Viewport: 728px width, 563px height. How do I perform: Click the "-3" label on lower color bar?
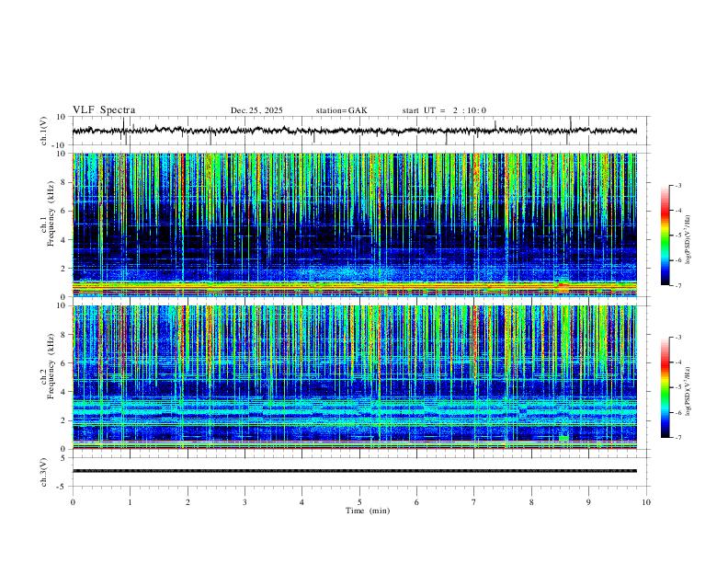click(677, 338)
